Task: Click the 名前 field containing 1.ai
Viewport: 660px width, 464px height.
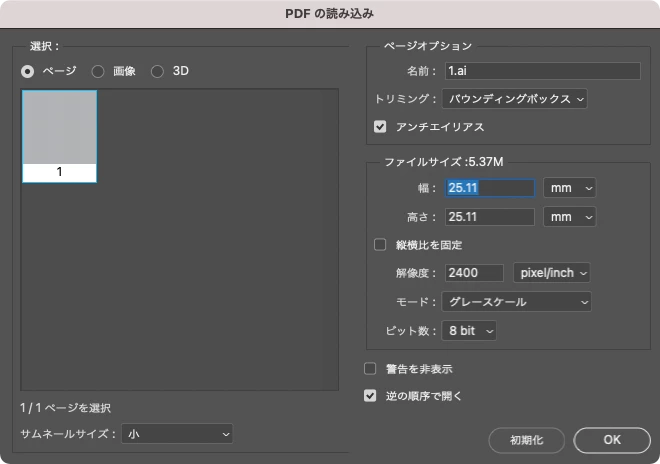Action: coord(543,71)
